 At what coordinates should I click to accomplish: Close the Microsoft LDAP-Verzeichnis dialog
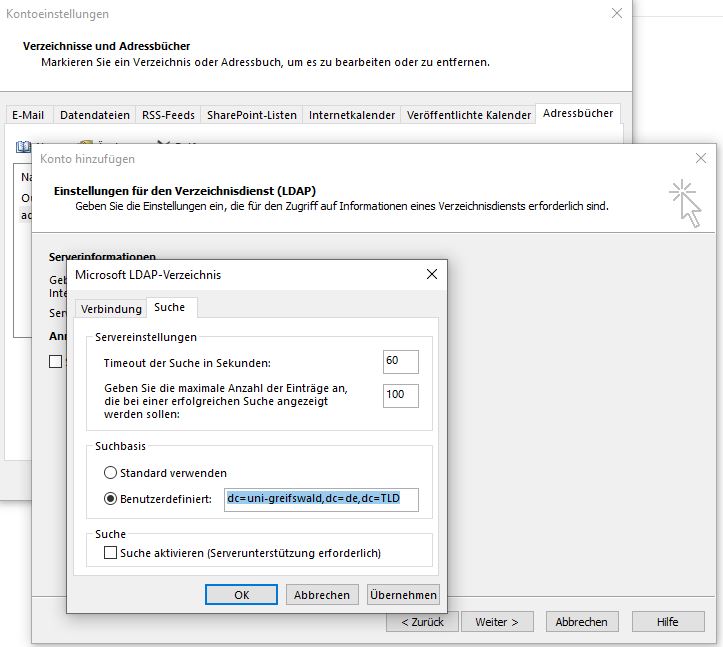click(432, 274)
